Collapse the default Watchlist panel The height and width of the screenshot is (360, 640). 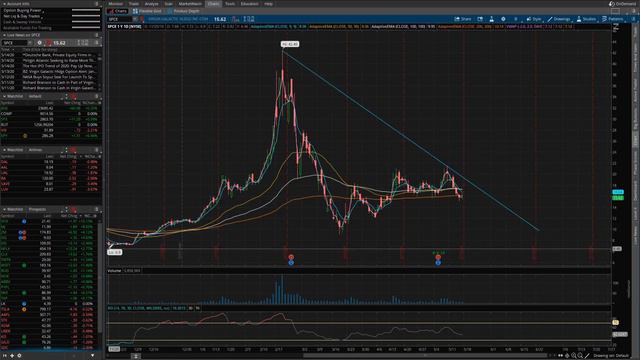4,96
